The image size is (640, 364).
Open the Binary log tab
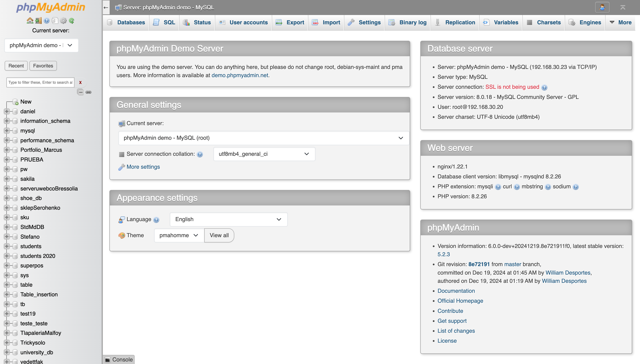pos(407,22)
